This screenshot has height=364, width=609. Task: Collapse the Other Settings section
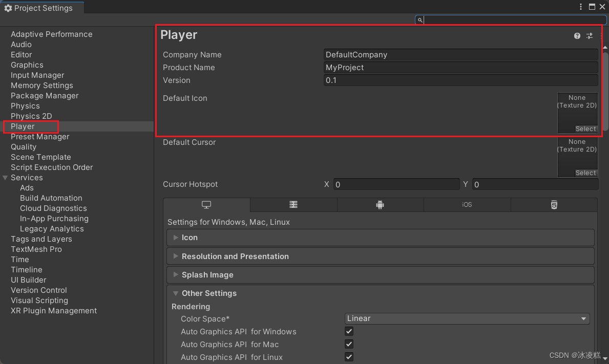(381, 293)
